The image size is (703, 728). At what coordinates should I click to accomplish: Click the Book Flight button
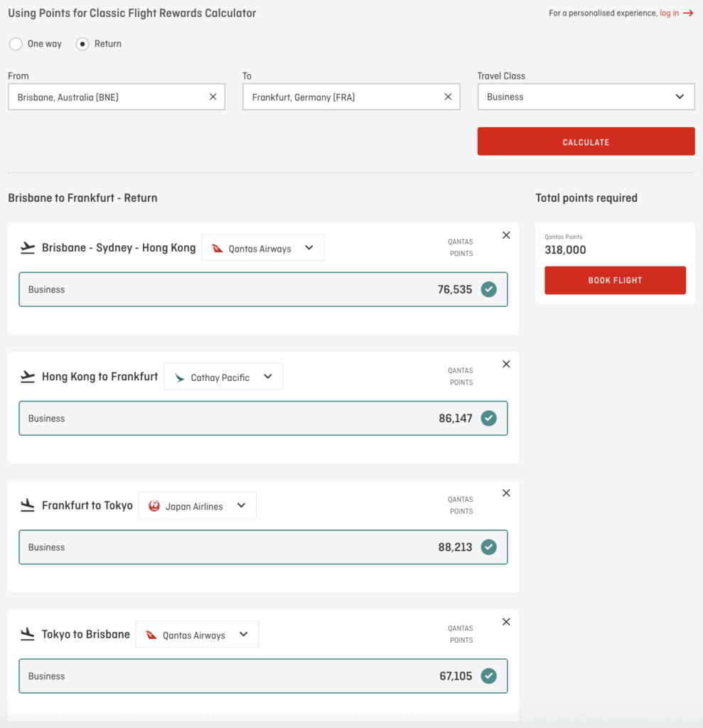pyautogui.click(x=616, y=280)
